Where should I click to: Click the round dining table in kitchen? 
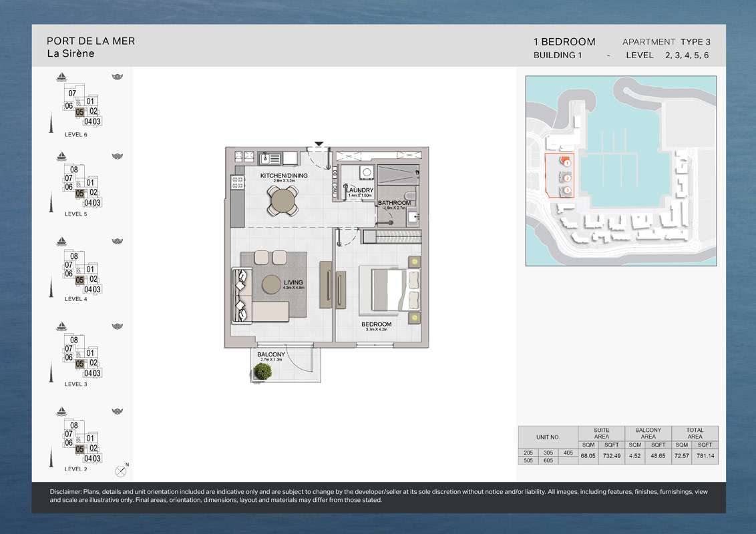pos(284,200)
